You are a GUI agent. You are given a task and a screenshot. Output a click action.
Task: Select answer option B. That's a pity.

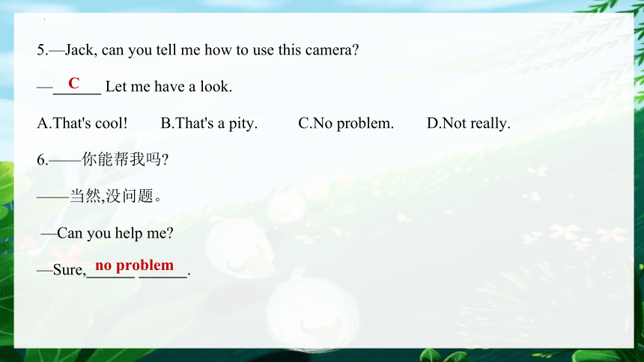tap(209, 123)
